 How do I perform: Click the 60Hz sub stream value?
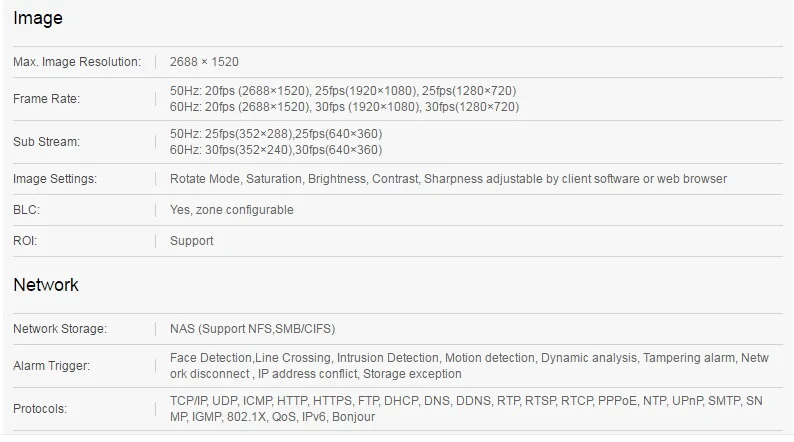[276, 150]
